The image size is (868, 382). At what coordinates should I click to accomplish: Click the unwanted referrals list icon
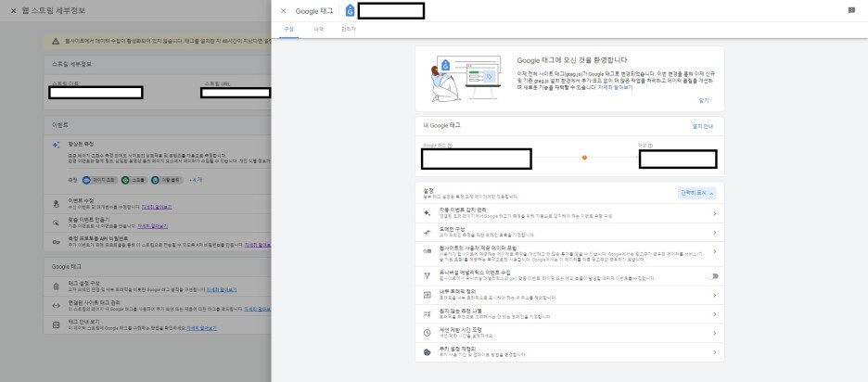(427, 314)
